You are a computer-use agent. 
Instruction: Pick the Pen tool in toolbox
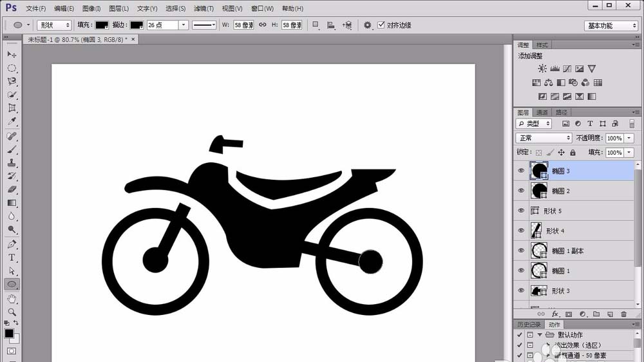point(12,244)
